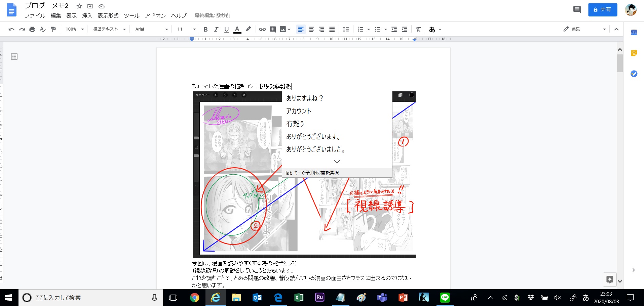Click the 共有 share button
This screenshot has height=306, width=644.
coord(603,10)
